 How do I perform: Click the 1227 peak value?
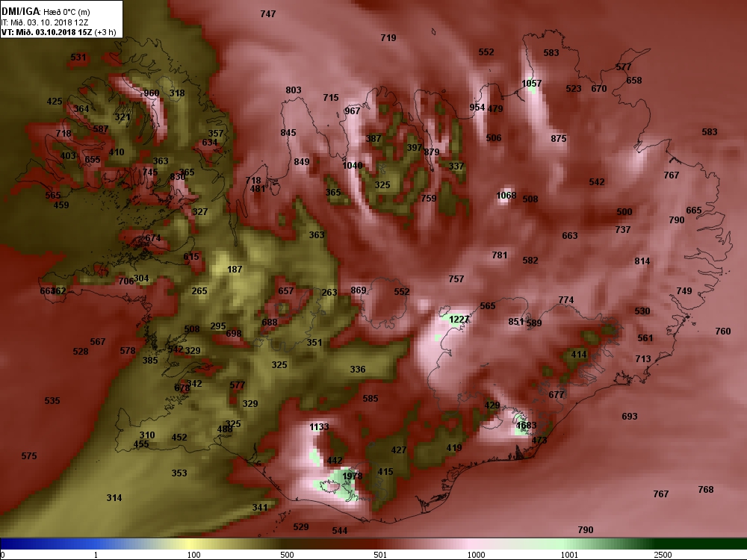pos(459,319)
